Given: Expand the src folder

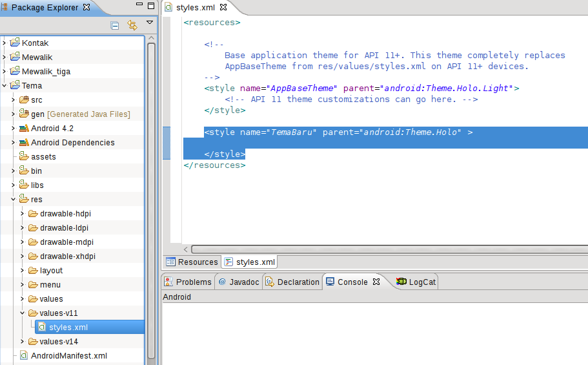Looking at the screenshot, I should [13, 100].
